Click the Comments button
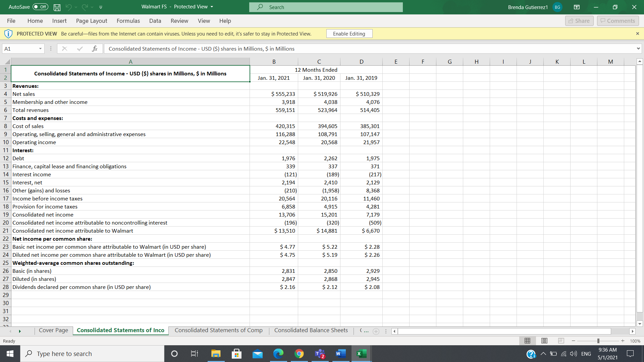The width and height of the screenshot is (644, 362). [x=618, y=21]
